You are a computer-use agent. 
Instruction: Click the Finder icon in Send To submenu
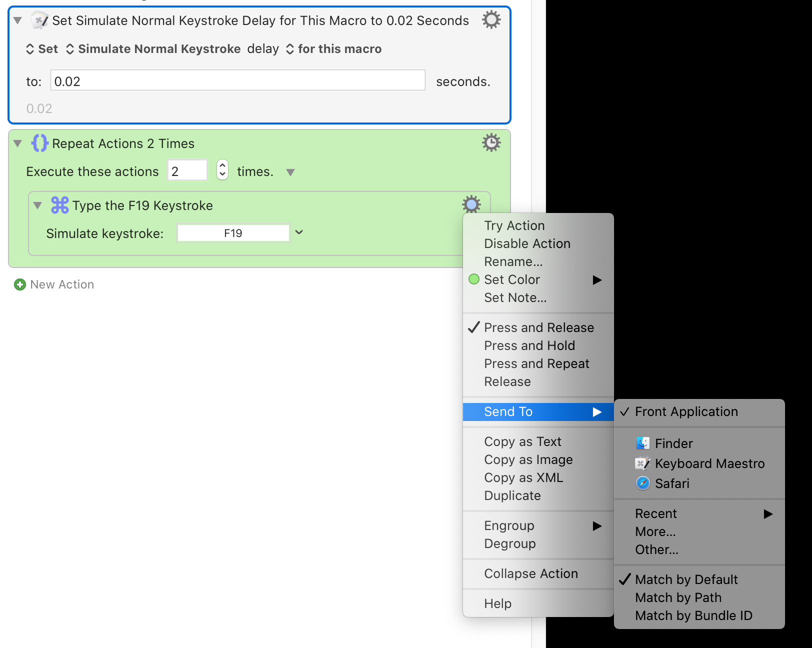tap(642, 443)
